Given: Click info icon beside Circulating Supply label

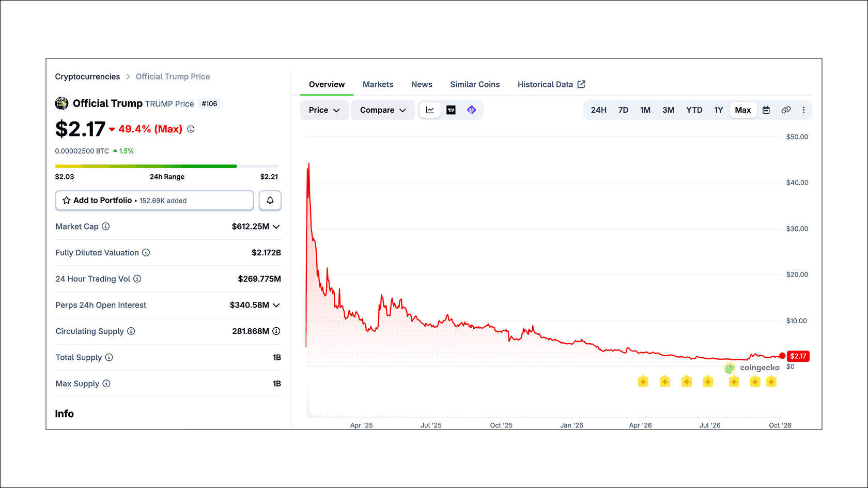Looking at the screenshot, I should pos(131,331).
